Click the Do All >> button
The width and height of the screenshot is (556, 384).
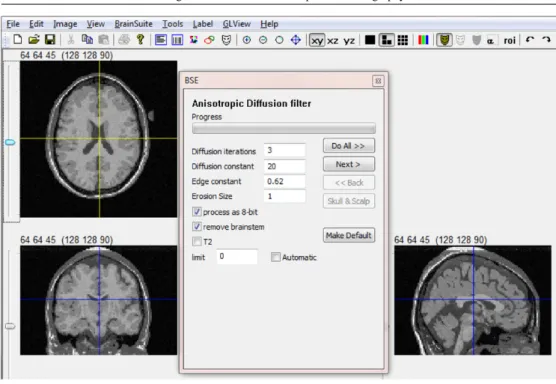tap(349, 146)
